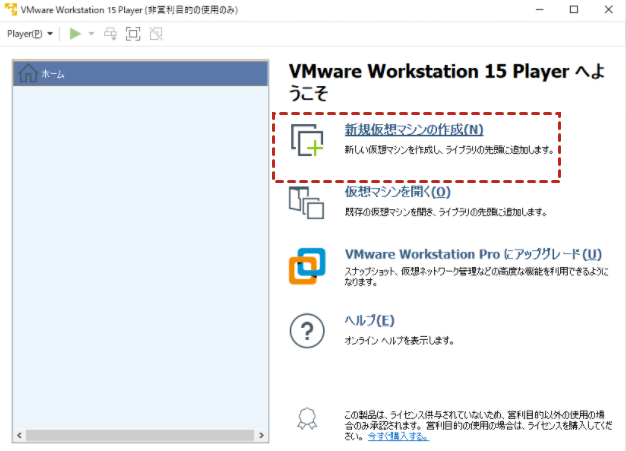This screenshot has height=451, width=626.
Task: Open the 仮想マシンを開く(O) link
Action: coord(398,192)
